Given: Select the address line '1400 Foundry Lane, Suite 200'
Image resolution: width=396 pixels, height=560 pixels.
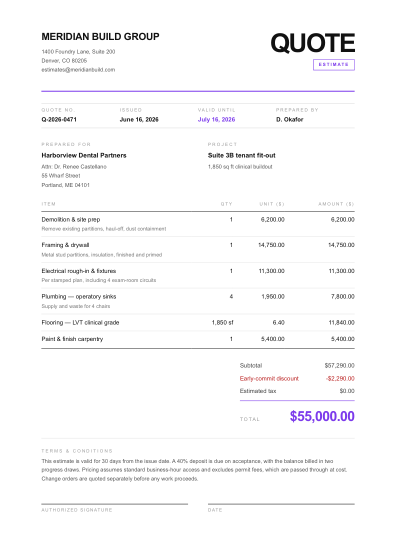Looking at the screenshot, I should click(78, 51).
